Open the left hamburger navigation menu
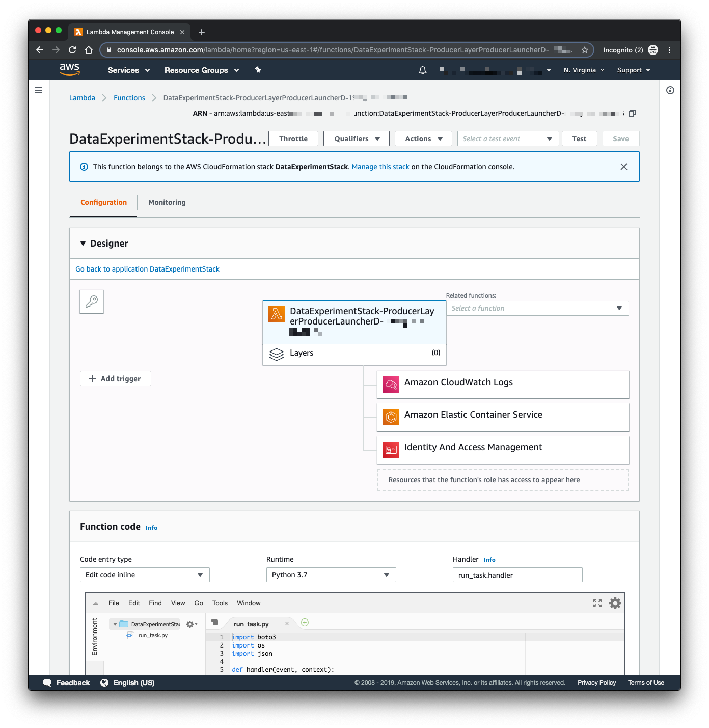The width and height of the screenshot is (709, 728). coord(39,90)
